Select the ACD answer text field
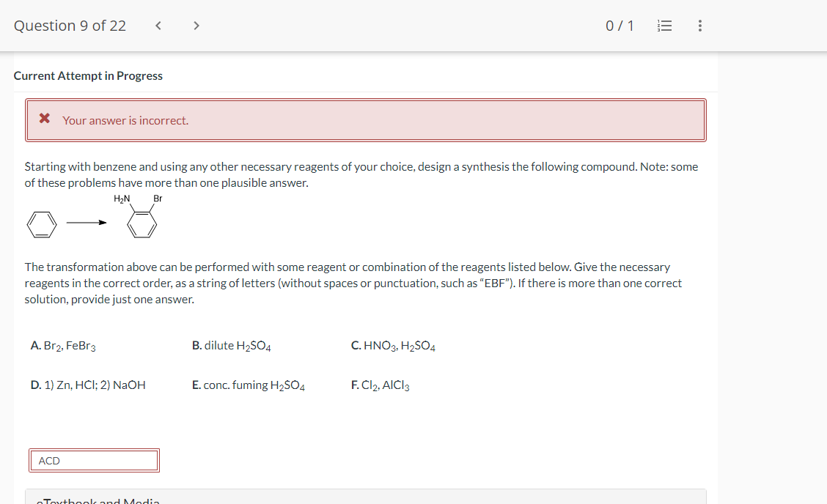Screen dimensions: 827x504 click(x=94, y=460)
